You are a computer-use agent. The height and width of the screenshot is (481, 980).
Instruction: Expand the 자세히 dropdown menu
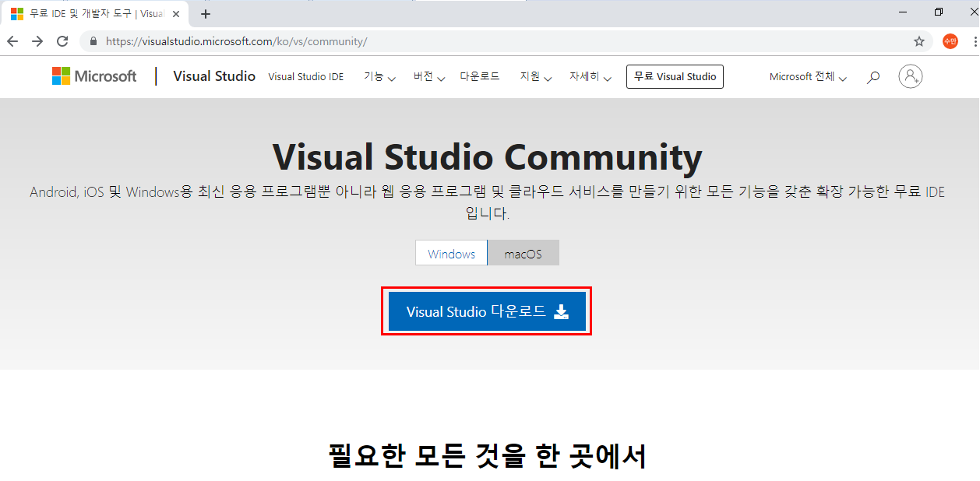coord(590,77)
